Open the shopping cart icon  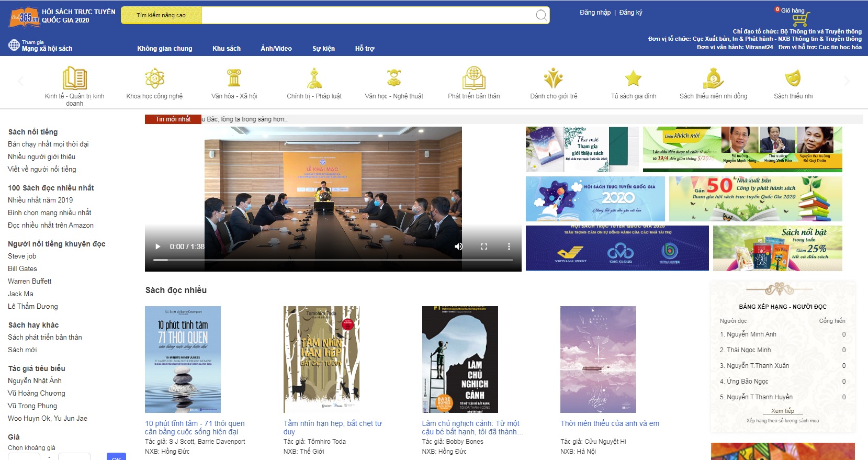[x=799, y=20]
